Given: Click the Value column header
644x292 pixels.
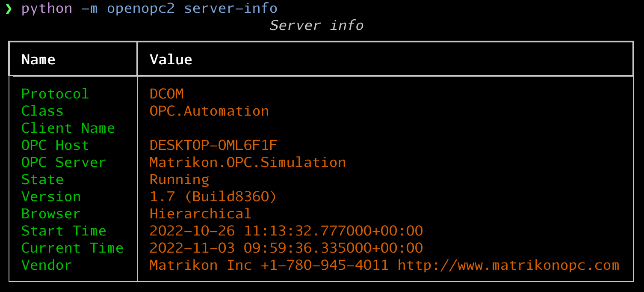Looking at the screenshot, I should [171, 59].
